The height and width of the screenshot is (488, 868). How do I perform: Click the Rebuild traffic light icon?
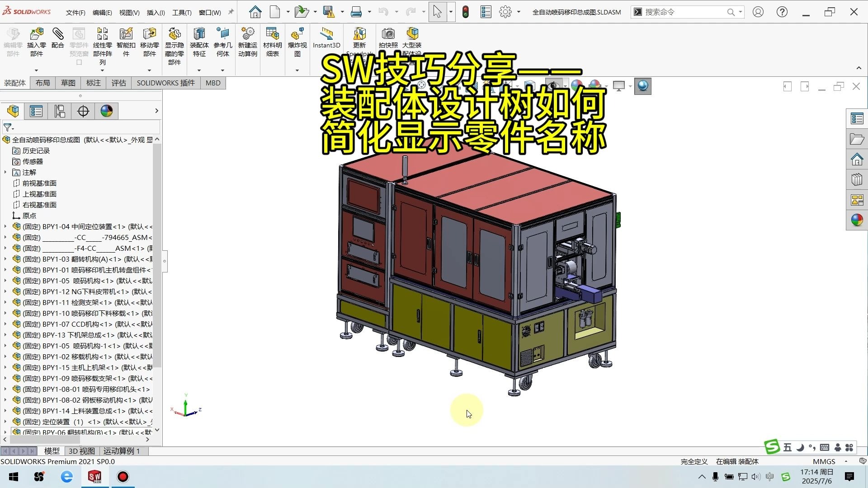click(466, 12)
